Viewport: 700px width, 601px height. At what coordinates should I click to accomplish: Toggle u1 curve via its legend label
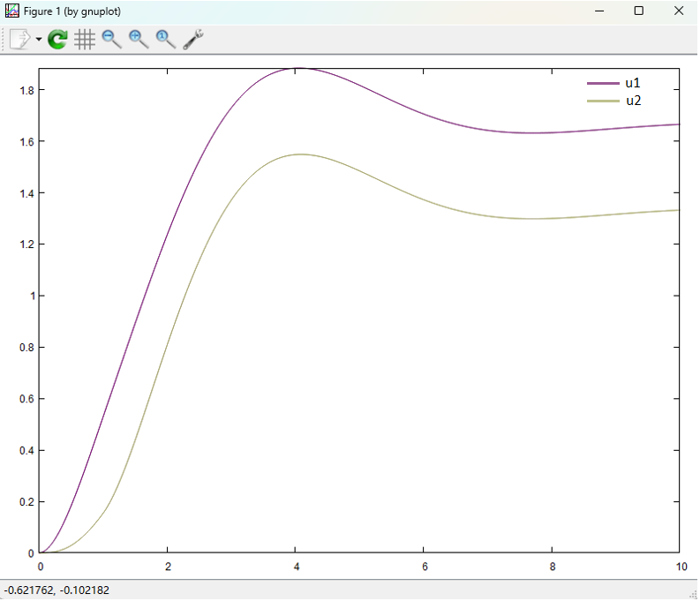pos(633,83)
